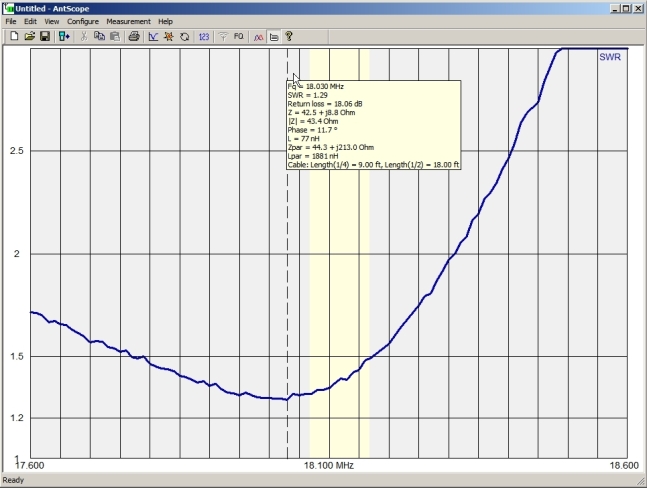Click the 'Z = 42.5 + j8.8 Ohm' line
Screen dimensions: 647x488
321,112
